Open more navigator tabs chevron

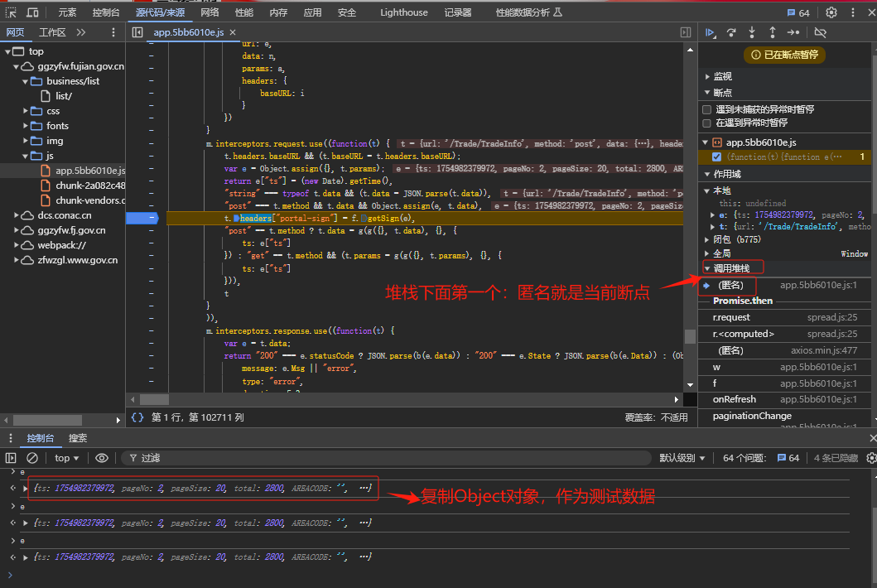pos(81,32)
